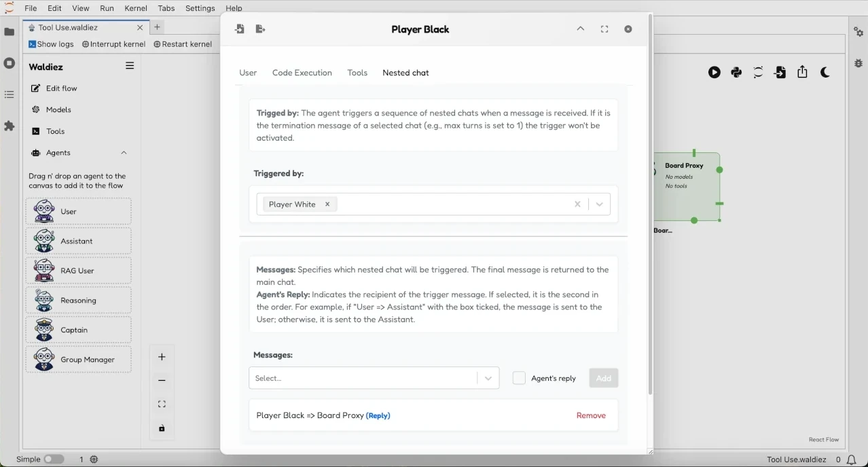Remove the Player Black => Board Proxy message
This screenshot has width=868, height=467.
click(590, 415)
